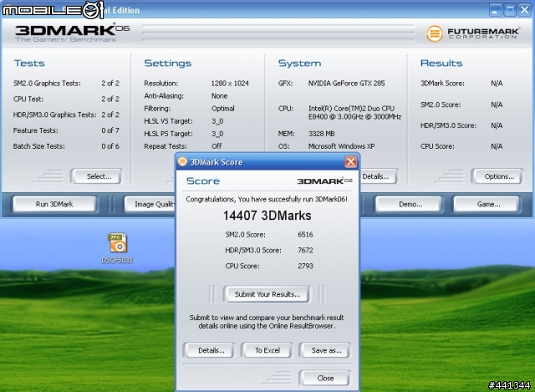Click CPU text Intel Core2 Duo E8400
The image size is (535, 392).
click(x=354, y=113)
